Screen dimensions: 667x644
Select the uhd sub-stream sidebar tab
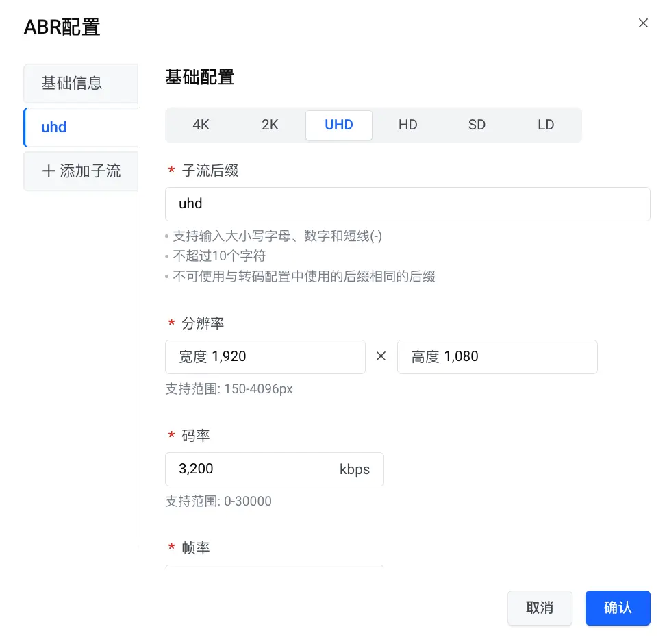click(x=81, y=127)
